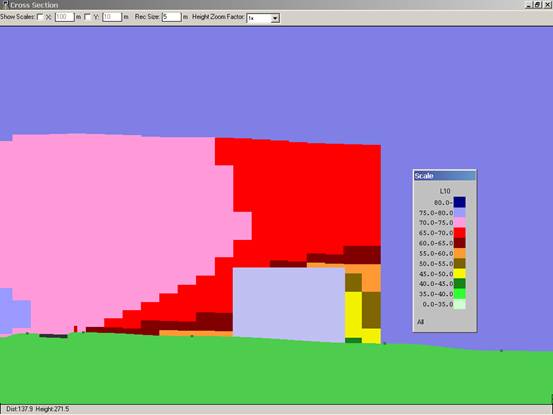553x415 pixels.
Task: Click the L10 label in Scale panel
Action: pos(445,191)
